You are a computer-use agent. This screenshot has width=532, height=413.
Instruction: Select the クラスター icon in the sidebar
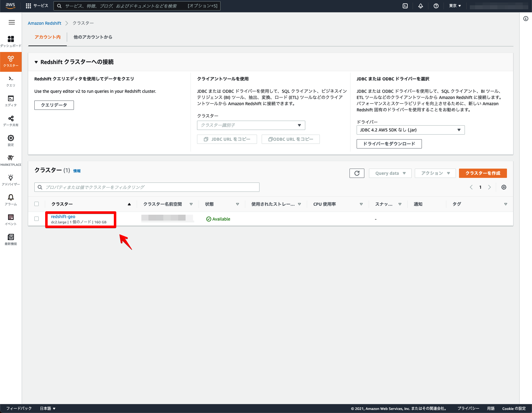point(11,61)
